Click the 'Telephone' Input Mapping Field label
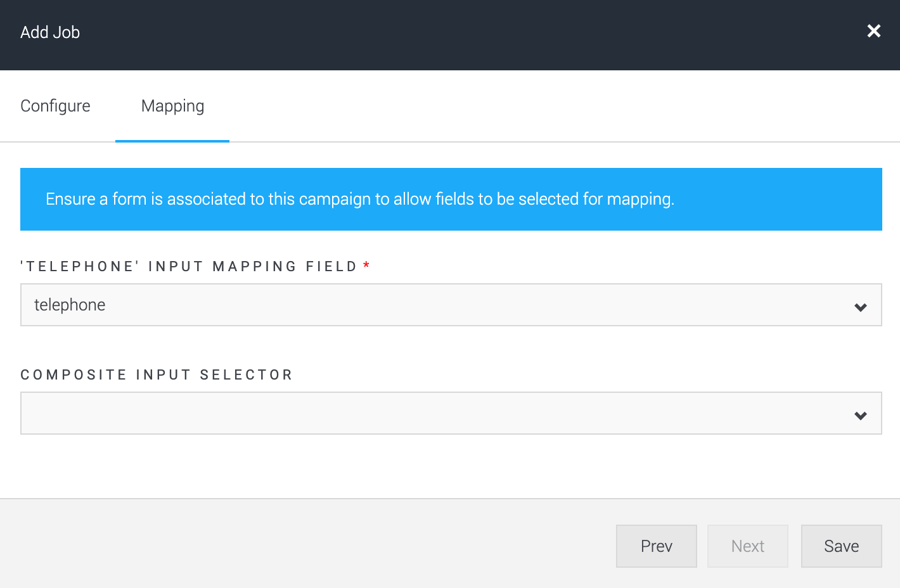Screen dimensions: 900x588 (189, 267)
